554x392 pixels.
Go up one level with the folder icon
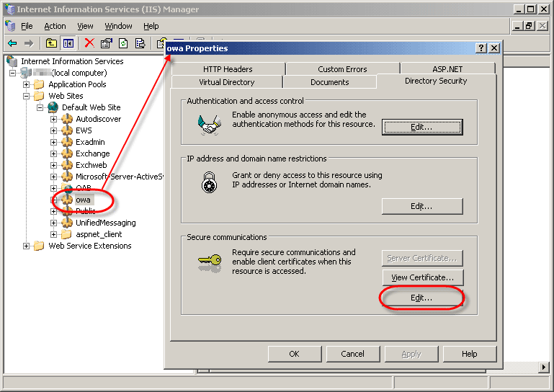(x=52, y=43)
